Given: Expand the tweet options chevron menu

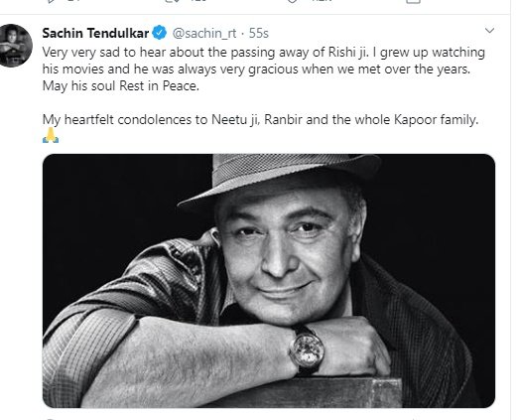Looking at the screenshot, I should (x=489, y=31).
